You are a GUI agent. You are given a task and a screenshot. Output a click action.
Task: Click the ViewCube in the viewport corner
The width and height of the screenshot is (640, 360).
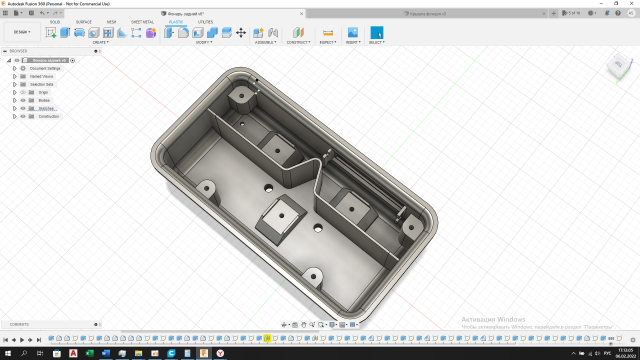619,65
